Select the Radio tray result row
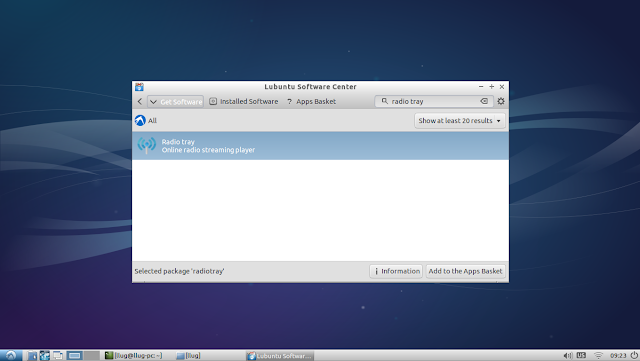The height and width of the screenshot is (361, 640). [320, 146]
